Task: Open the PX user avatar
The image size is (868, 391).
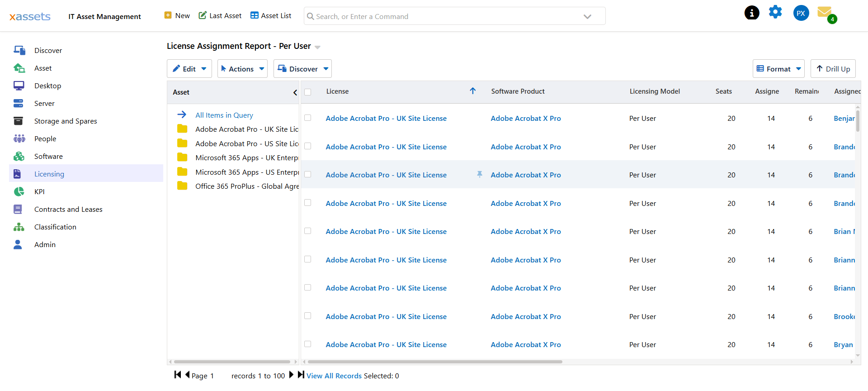Action: pyautogui.click(x=801, y=13)
